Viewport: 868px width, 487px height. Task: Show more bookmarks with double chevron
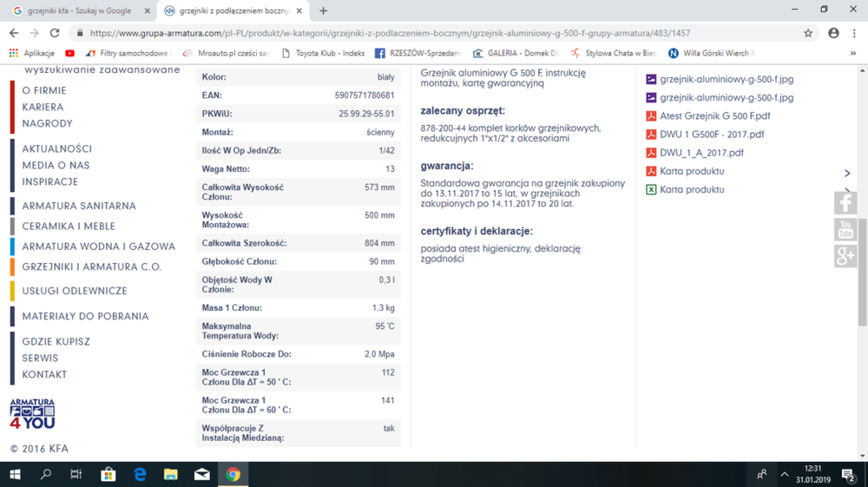point(853,53)
